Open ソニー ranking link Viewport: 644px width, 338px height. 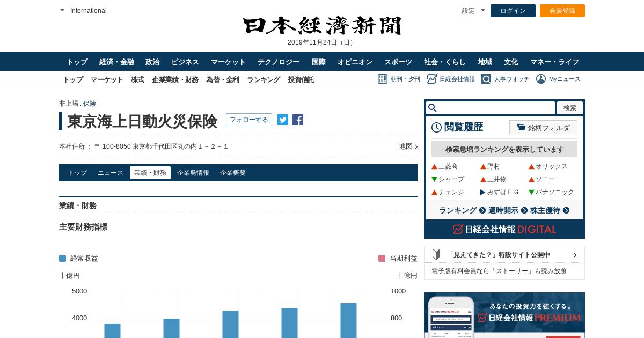click(x=545, y=179)
